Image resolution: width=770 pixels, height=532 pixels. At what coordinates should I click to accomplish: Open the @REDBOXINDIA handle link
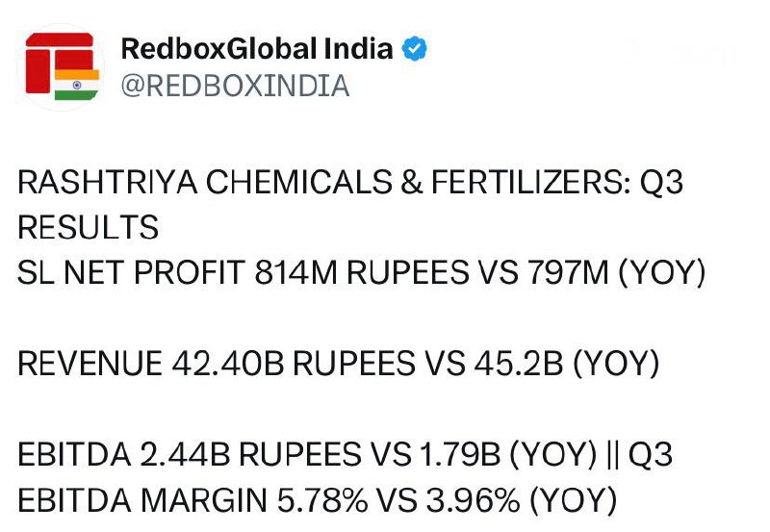pyautogui.click(x=235, y=86)
